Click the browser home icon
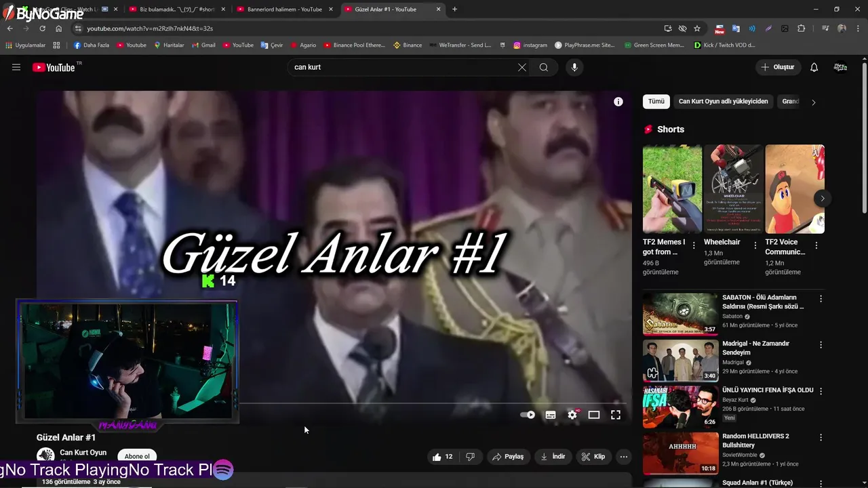The width and height of the screenshot is (868, 488). click(59, 28)
